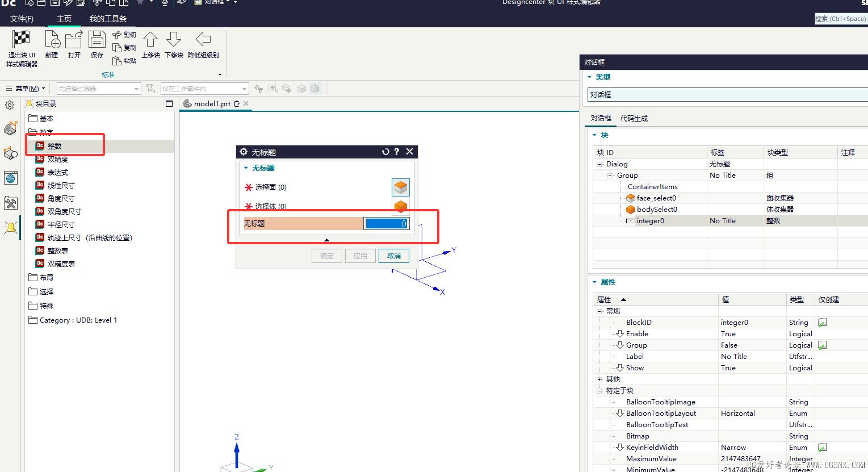Screen dimensions: 868x472
Task: Click the reset arrow icon in the 无标题 dialog title
Action: (385, 152)
